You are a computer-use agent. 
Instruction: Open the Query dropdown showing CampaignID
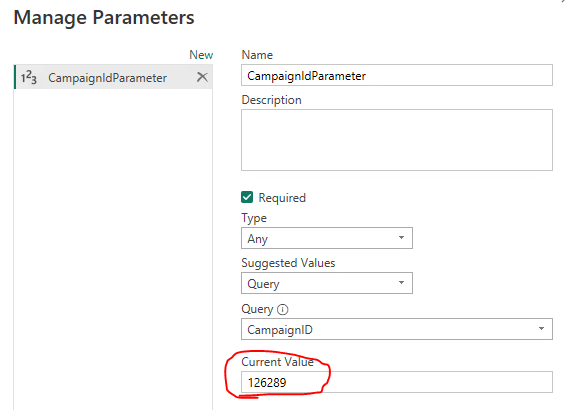click(x=397, y=329)
